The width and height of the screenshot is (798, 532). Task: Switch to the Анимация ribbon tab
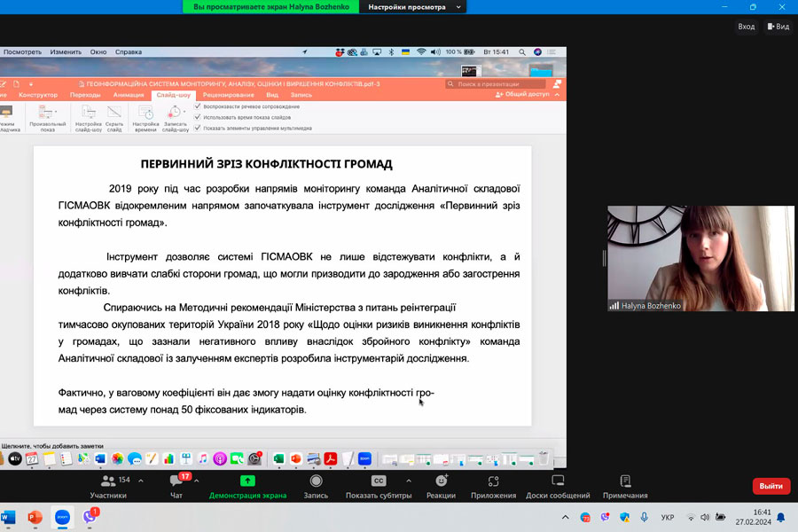pyautogui.click(x=129, y=95)
